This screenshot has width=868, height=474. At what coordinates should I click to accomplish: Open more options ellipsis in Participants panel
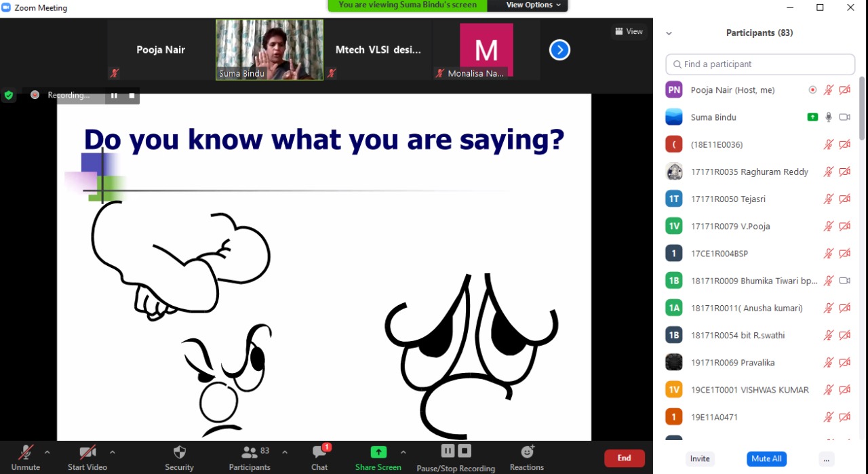coord(826,459)
